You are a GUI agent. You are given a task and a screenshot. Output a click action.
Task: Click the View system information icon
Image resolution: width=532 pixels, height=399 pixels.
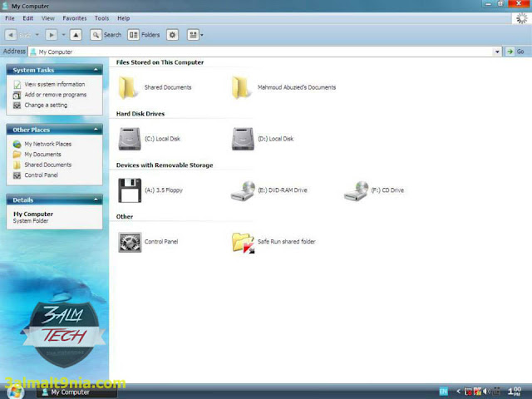[17, 85]
